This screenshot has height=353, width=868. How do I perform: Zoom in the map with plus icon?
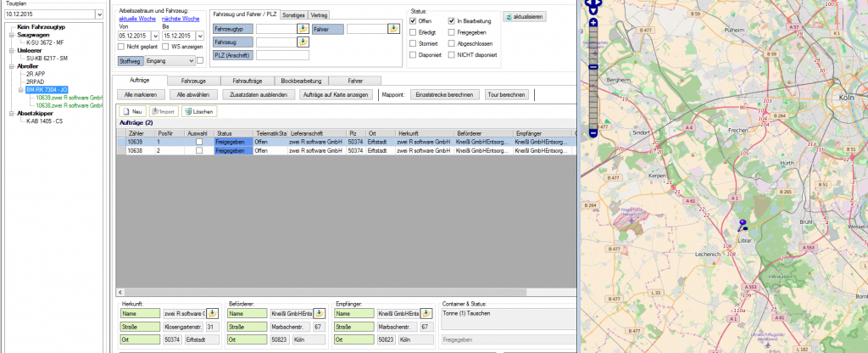tap(593, 21)
